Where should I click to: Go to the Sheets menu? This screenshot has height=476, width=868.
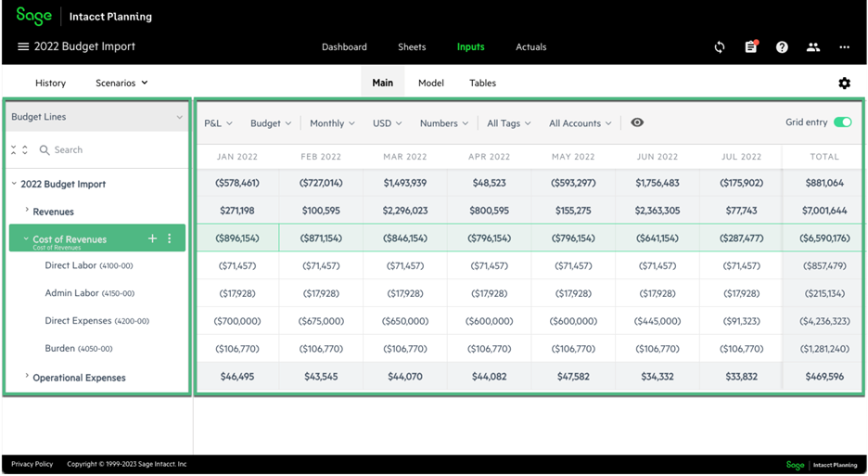point(412,47)
